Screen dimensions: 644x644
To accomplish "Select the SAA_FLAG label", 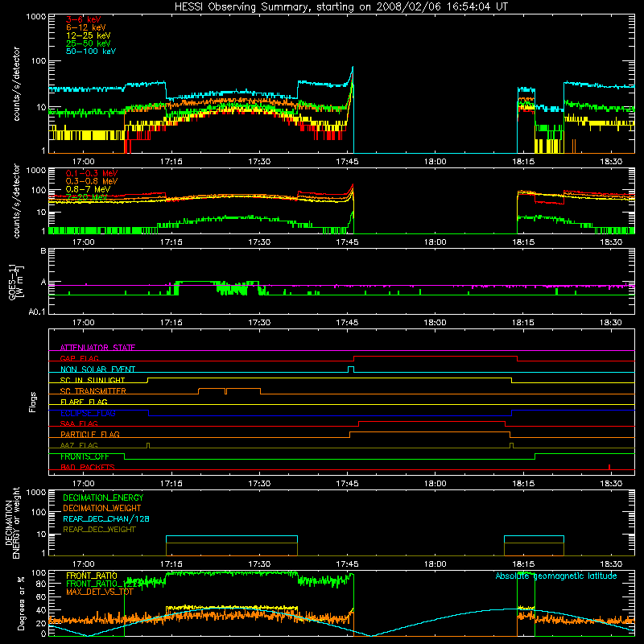I will pyautogui.click(x=79, y=423).
